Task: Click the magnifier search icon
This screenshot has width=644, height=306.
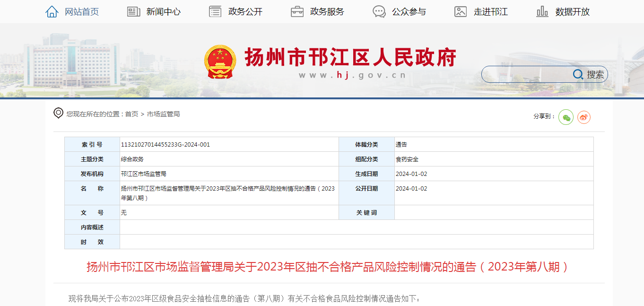Action: tap(578, 74)
